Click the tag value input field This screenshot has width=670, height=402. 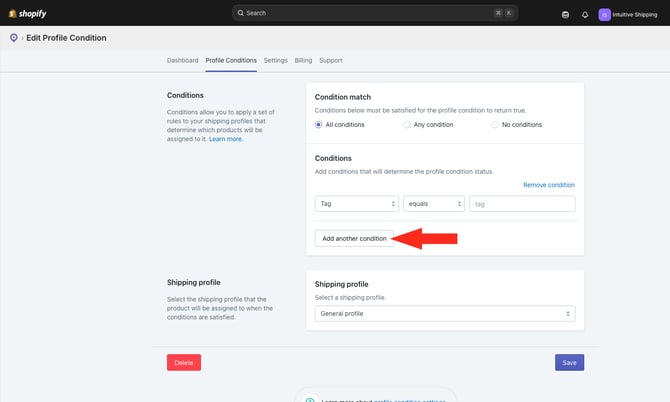[522, 204]
